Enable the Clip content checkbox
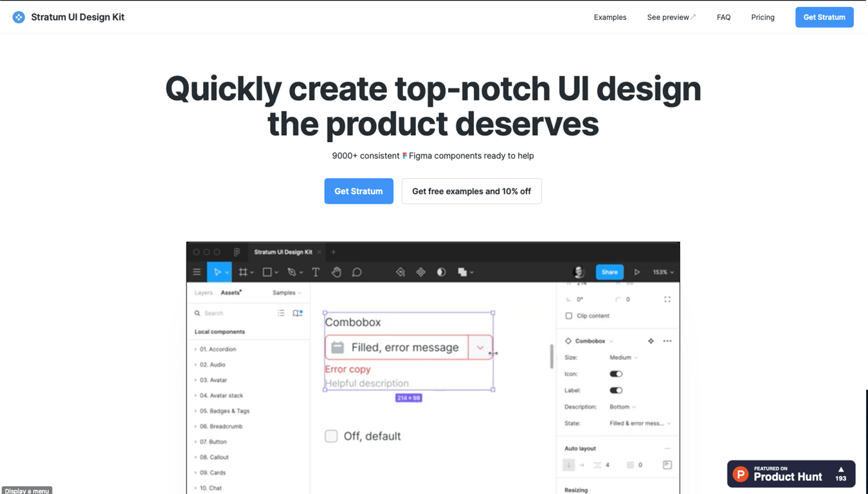This screenshot has height=494, width=868. [568, 315]
